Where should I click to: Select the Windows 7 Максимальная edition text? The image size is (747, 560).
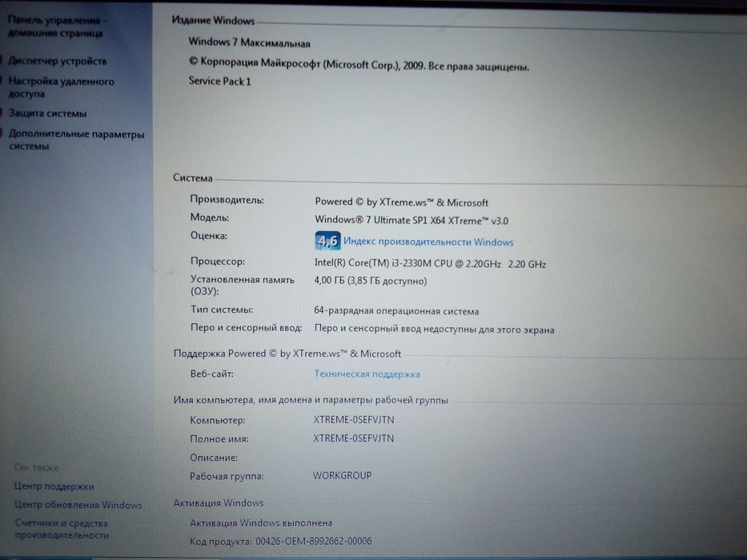249,42
